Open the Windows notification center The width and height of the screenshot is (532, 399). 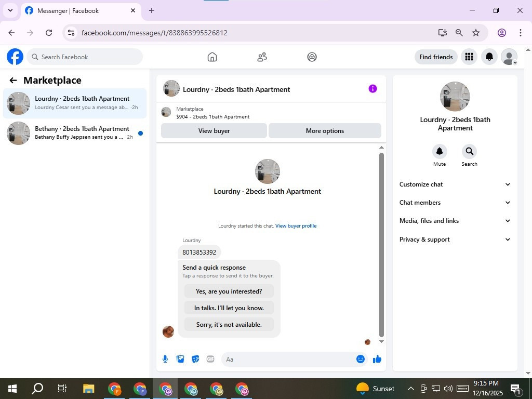pos(516,389)
